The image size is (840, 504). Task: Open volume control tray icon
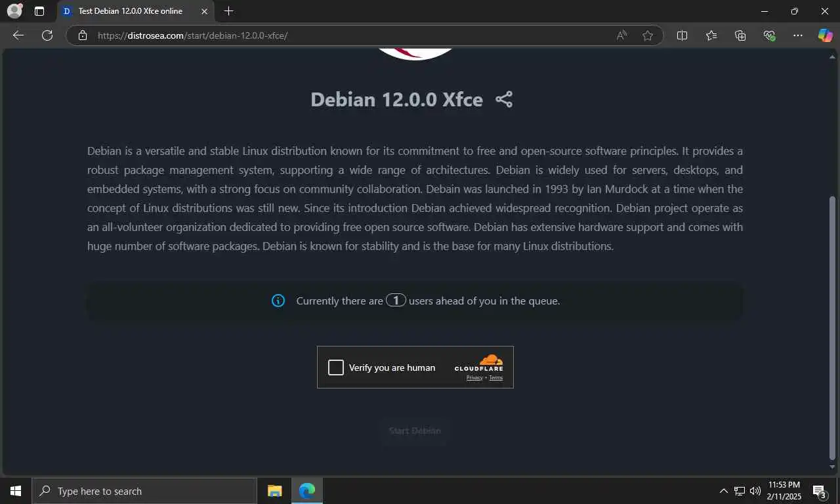755,491
